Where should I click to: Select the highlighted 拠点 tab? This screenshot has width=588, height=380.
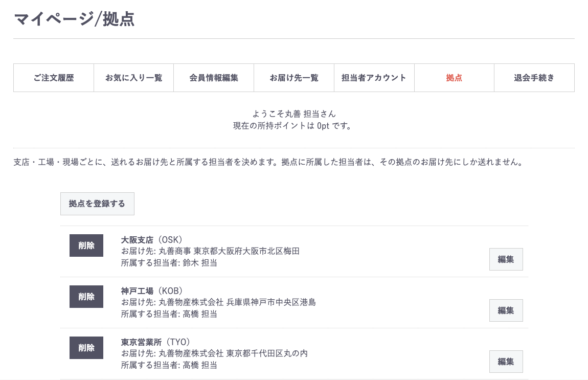454,78
